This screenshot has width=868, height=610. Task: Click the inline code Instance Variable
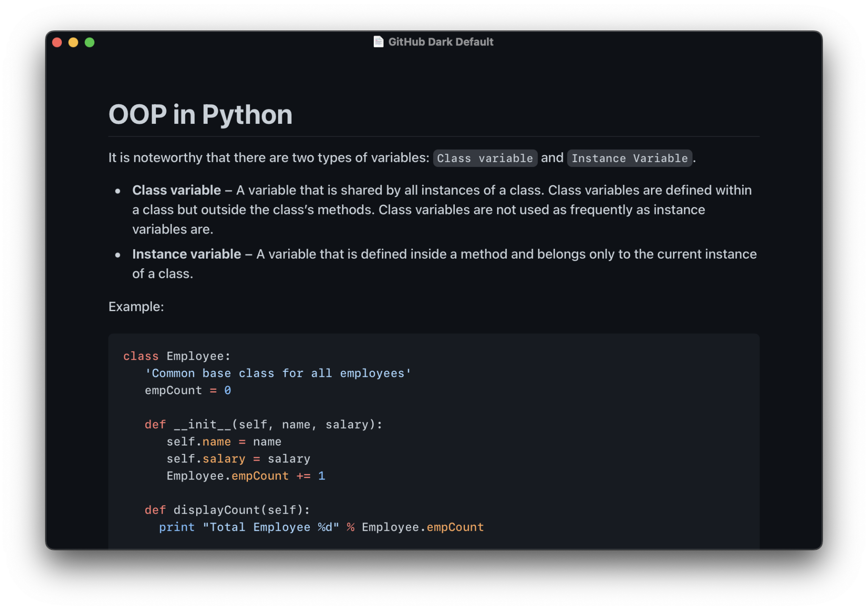point(629,158)
